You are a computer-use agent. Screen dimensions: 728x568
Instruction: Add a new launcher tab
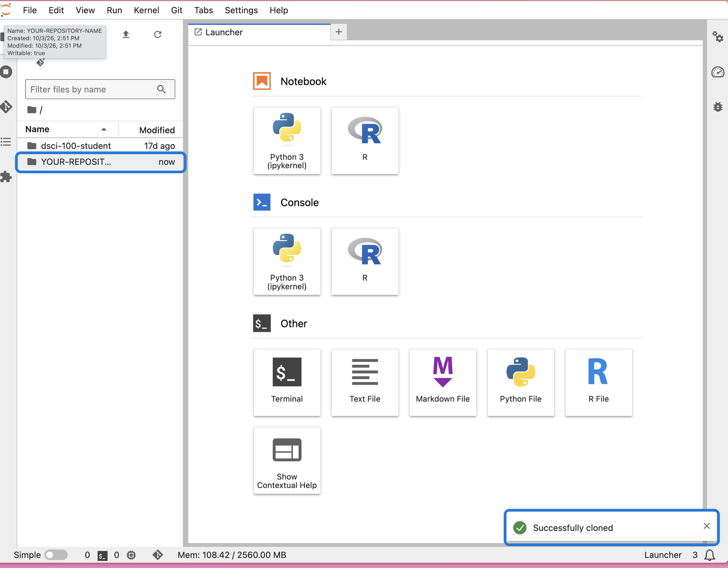click(339, 32)
